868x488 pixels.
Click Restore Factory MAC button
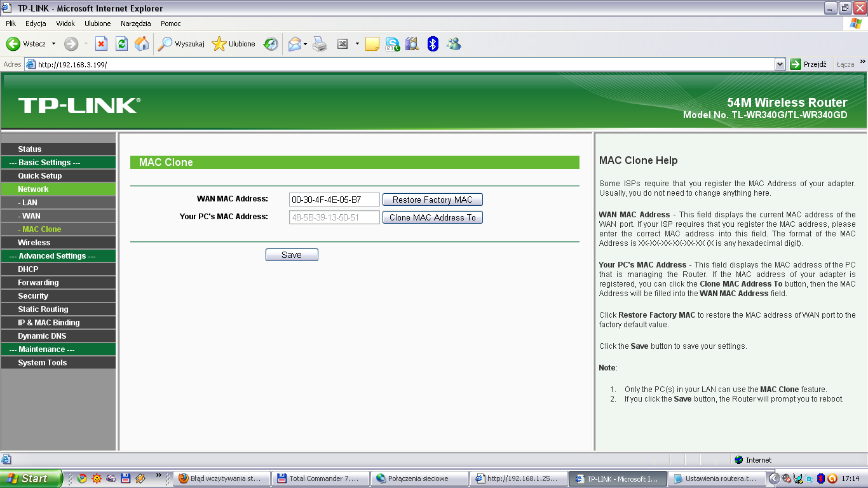433,200
